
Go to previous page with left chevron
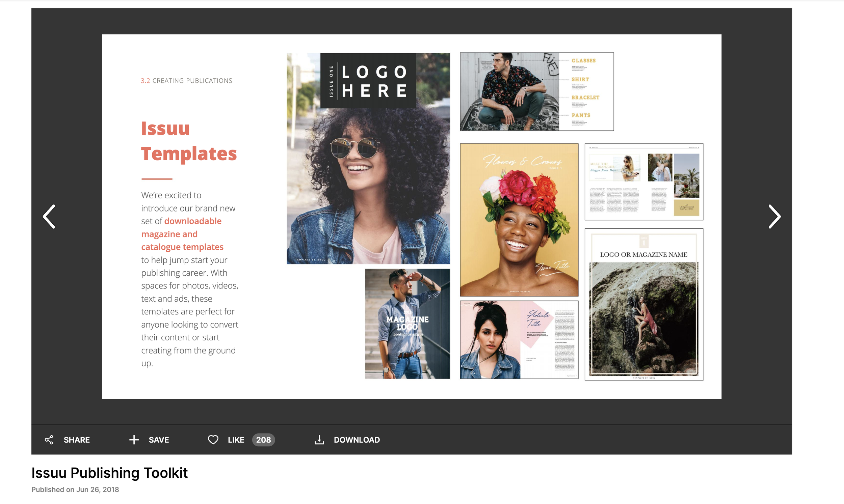(x=49, y=216)
